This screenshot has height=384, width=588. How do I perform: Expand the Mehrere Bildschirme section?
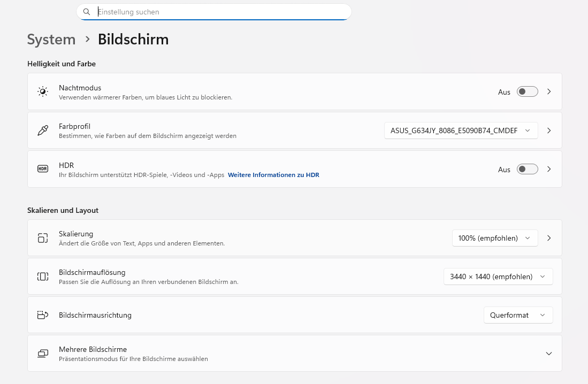pyautogui.click(x=548, y=354)
